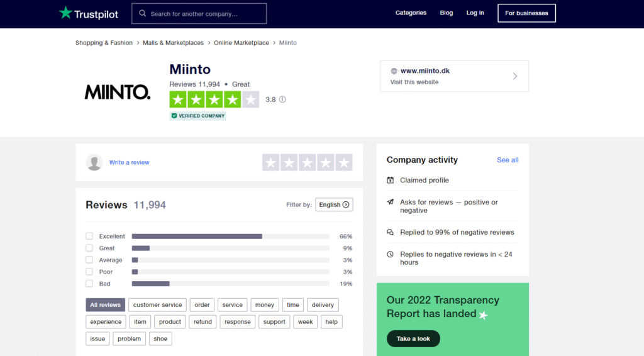Check the Excellent rating filter

[89, 236]
